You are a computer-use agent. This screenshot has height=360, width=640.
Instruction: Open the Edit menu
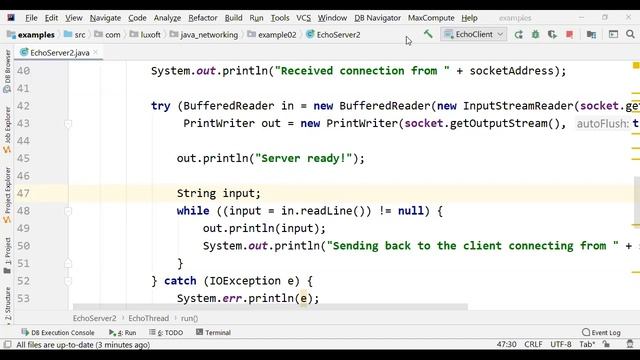[51, 18]
